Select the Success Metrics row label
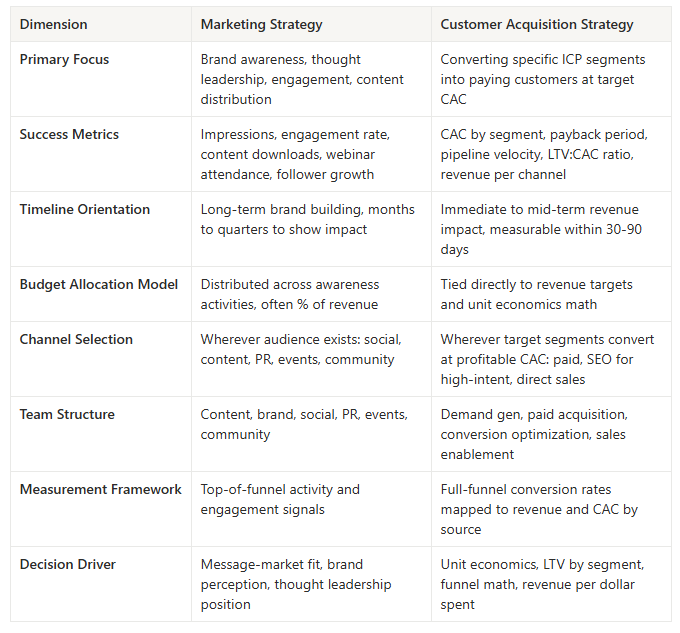The image size is (680, 633). tap(69, 134)
